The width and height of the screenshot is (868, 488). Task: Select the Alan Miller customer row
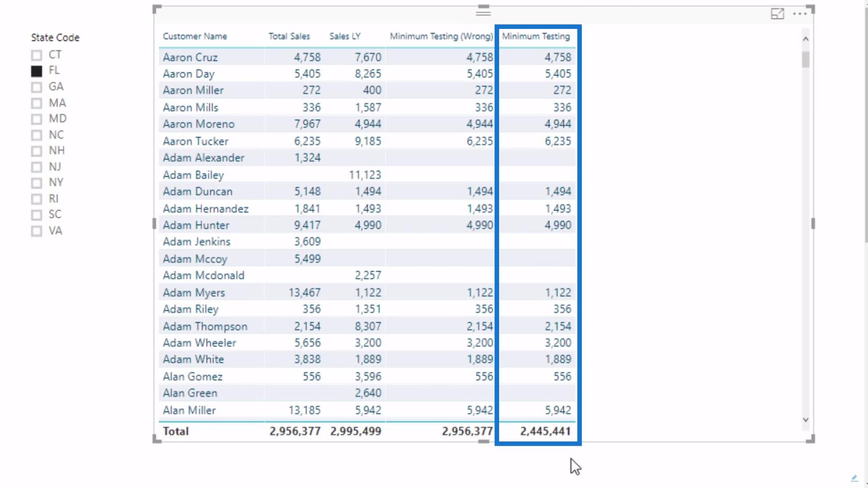pyautogui.click(x=367, y=410)
